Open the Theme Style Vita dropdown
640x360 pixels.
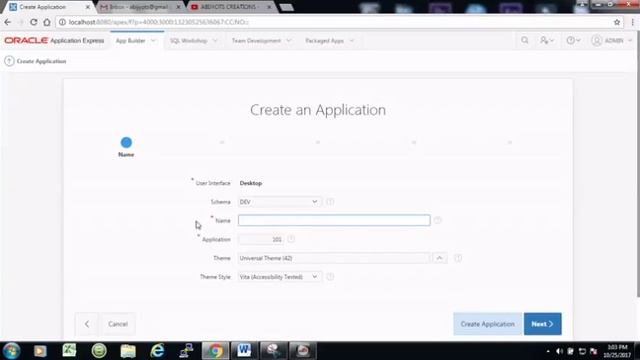[x=279, y=277]
